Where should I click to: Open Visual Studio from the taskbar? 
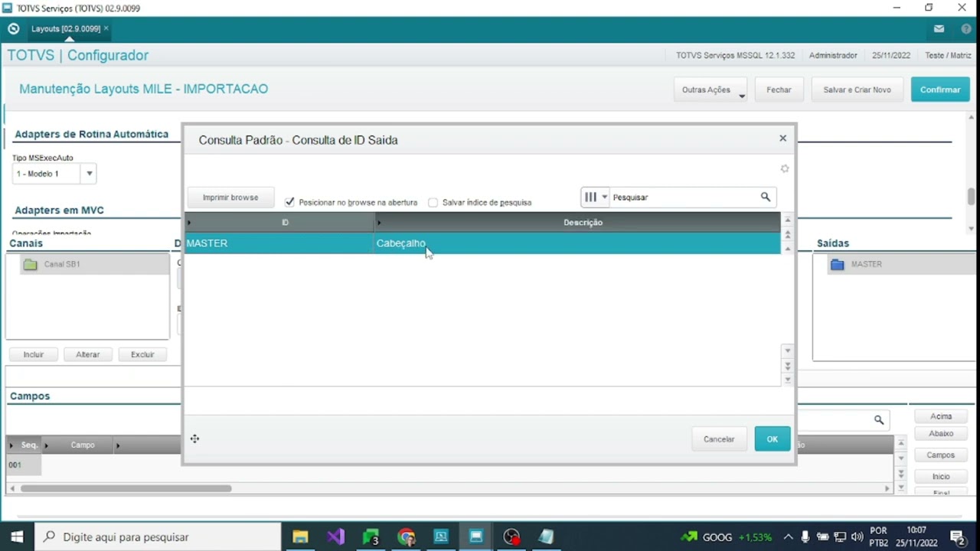click(335, 536)
